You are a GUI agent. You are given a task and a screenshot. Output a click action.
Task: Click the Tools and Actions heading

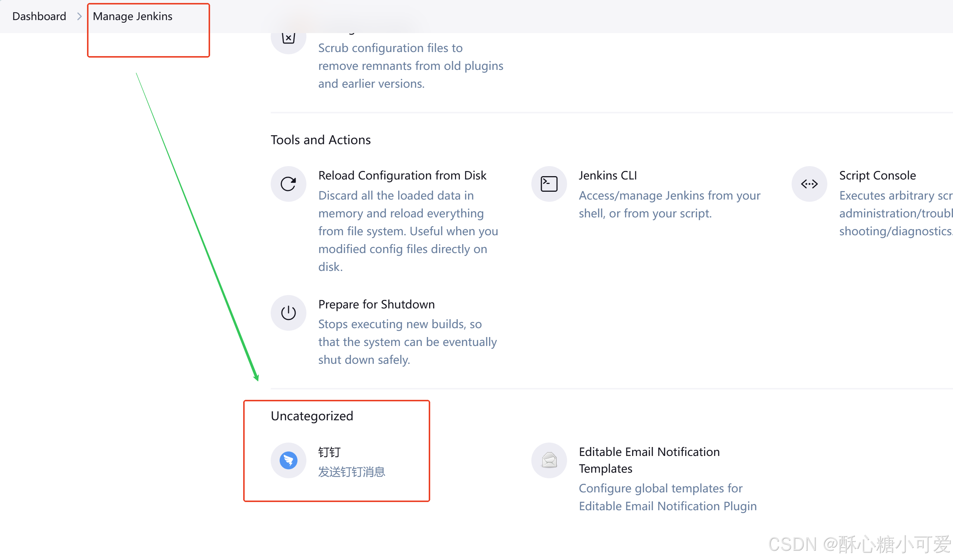tap(321, 140)
